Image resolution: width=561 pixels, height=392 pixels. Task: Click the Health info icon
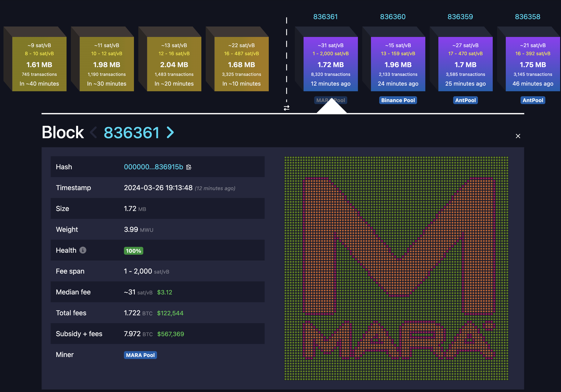click(83, 250)
